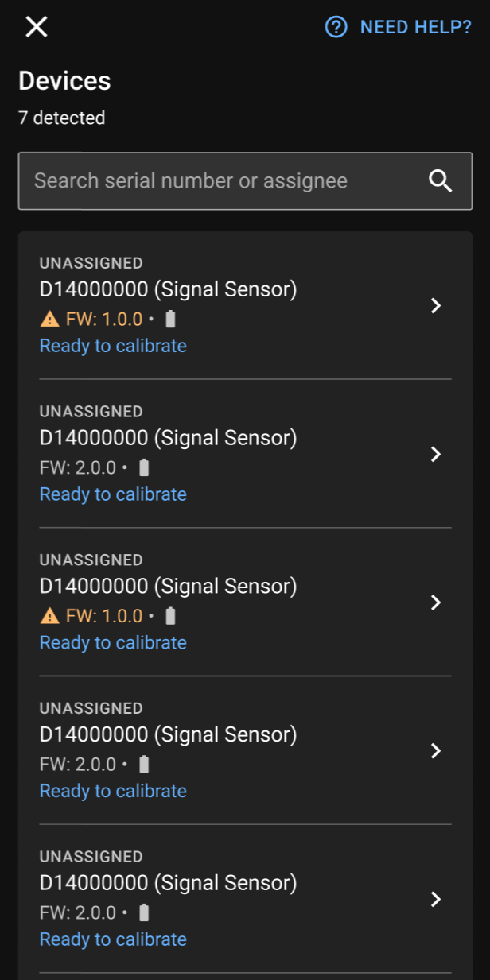Click battery icon on third device
This screenshot has height=980, width=490.
click(170, 616)
